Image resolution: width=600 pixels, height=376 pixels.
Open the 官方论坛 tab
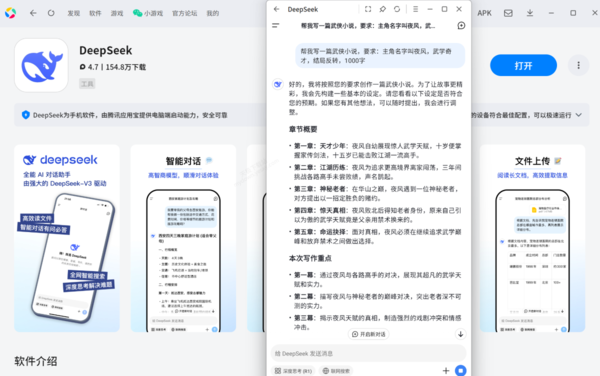pos(184,13)
